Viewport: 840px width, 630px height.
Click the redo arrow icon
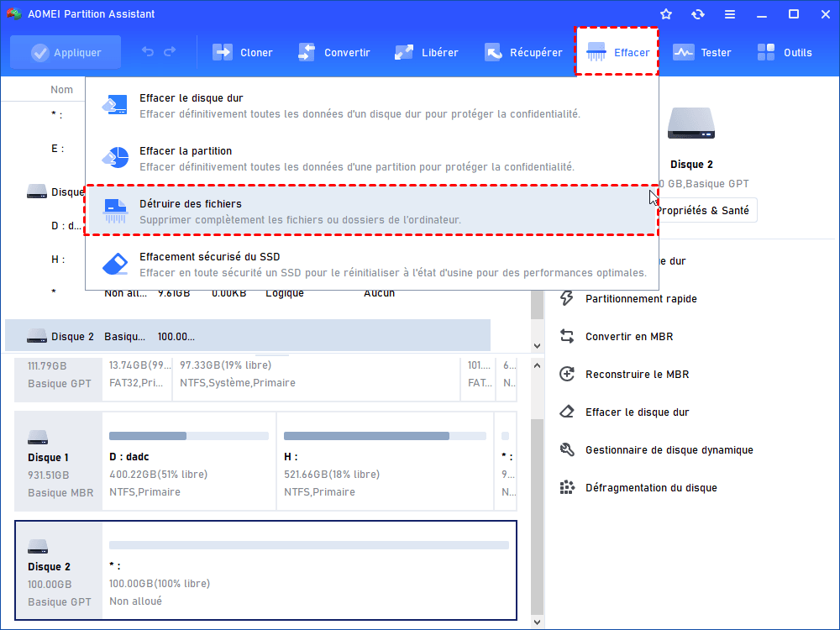pyautogui.click(x=170, y=52)
